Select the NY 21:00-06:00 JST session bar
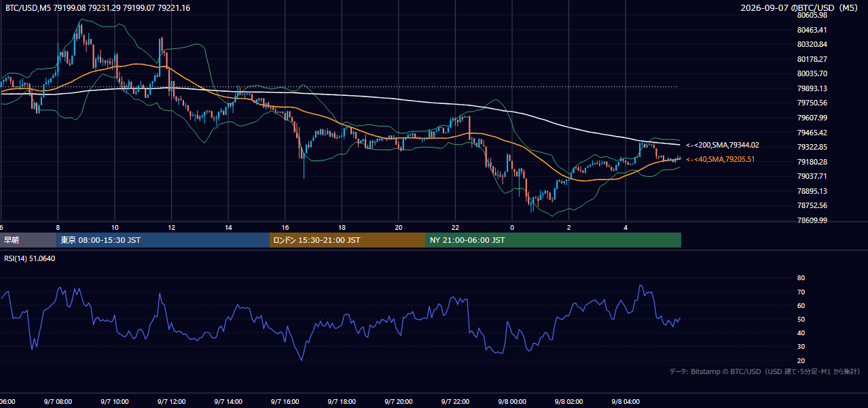The image size is (868, 408). click(554, 240)
